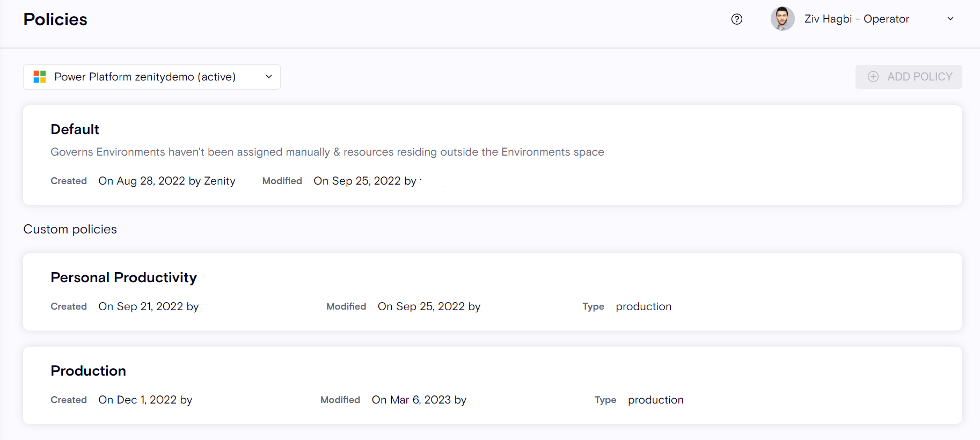The height and width of the screenshot is (440, 980).
Task: Click the Ziv Hagbi - Operator user name
Action: [x=856, y=19]
